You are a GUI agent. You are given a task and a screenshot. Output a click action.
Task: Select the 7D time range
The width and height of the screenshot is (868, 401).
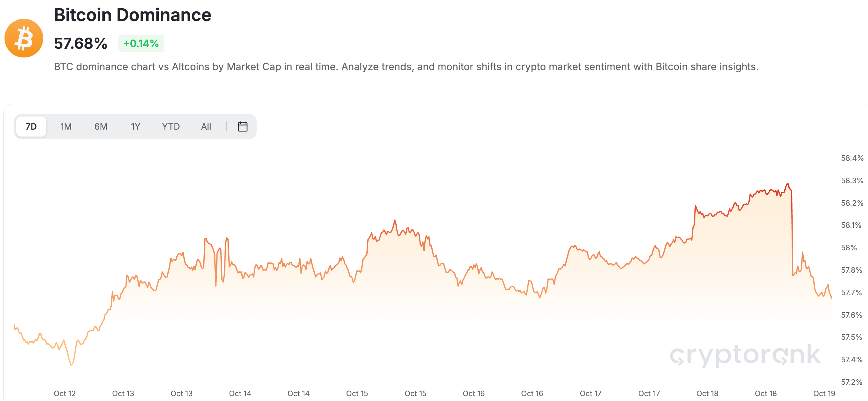(x=31, y=127)
